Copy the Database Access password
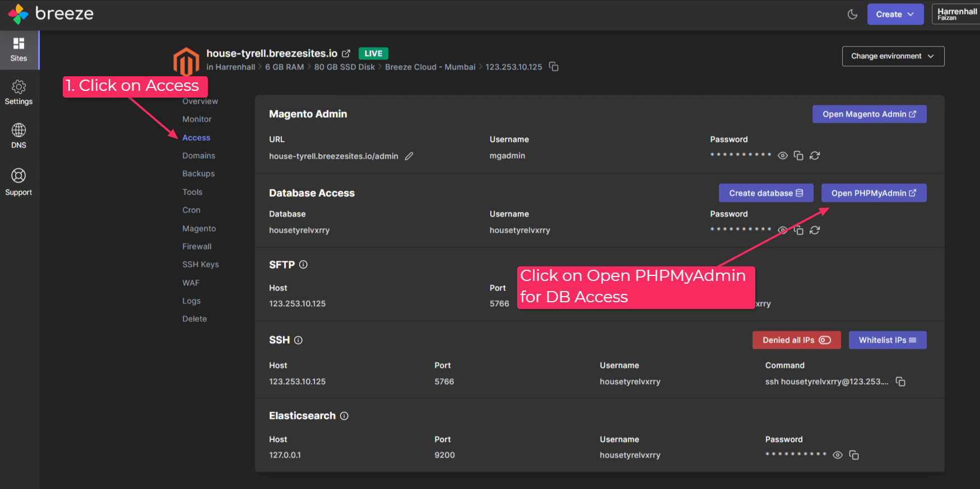Screen dimensions: 980x489 click(x=798, y=230)
